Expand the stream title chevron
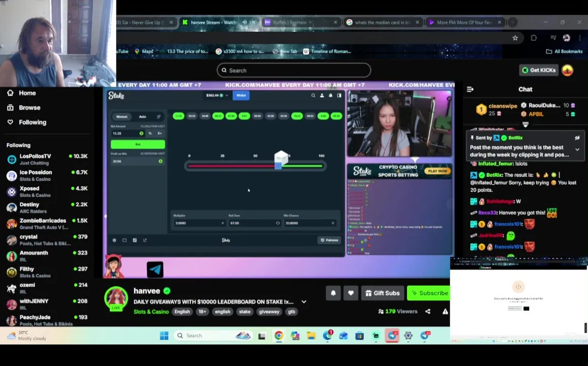 (x=304, y=301)
